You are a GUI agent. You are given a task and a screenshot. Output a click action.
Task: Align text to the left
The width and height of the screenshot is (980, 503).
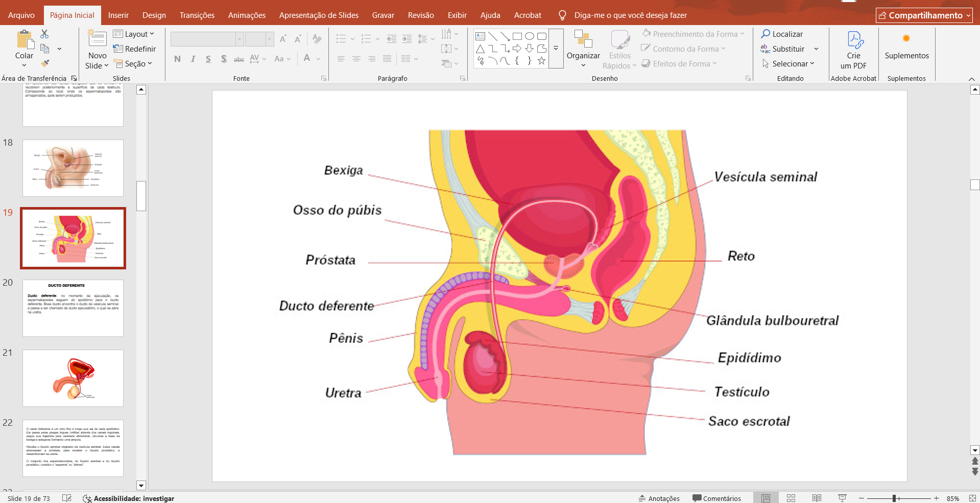point(341,59)
